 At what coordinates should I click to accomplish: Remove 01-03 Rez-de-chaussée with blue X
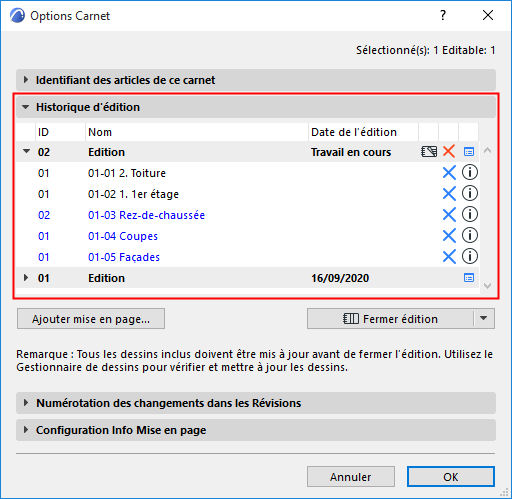coord(449,215)
